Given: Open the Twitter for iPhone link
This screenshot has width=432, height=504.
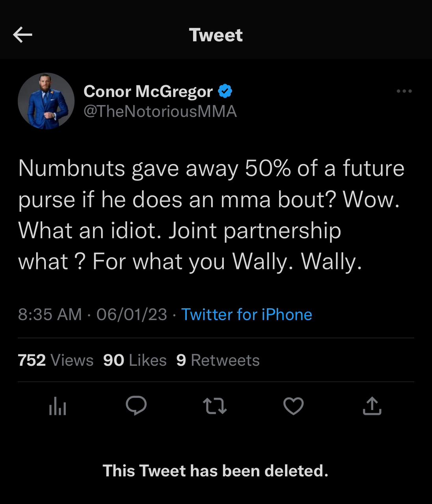Looking at the screenshot, I should (x=246, y=315).
